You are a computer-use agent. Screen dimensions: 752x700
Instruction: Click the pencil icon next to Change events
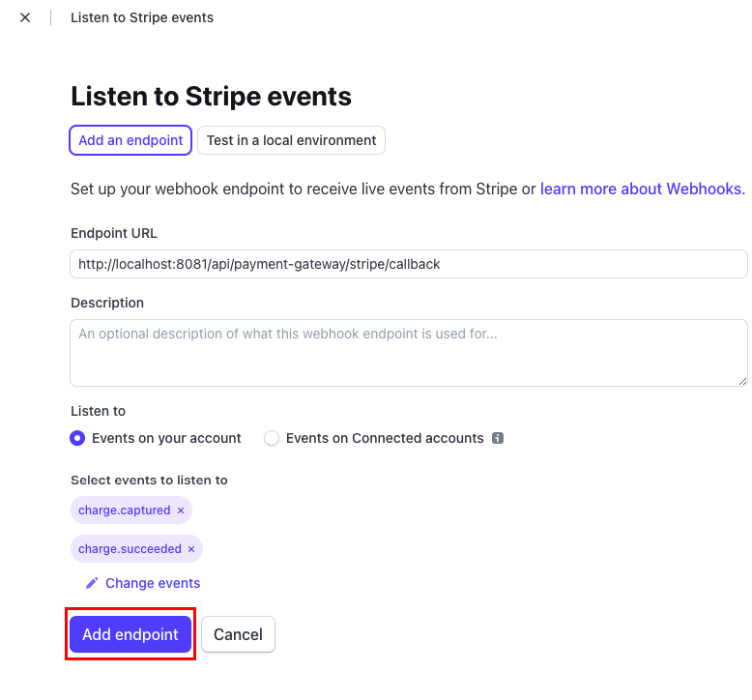coord(92,583)
